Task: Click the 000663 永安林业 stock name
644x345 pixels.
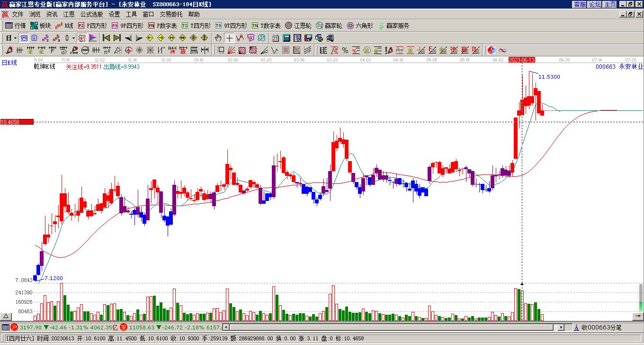Action: (x=619, y=67)
